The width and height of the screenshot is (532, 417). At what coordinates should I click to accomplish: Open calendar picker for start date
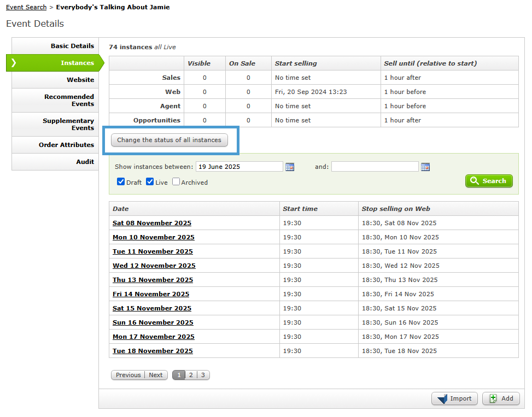tap(290, 167)
